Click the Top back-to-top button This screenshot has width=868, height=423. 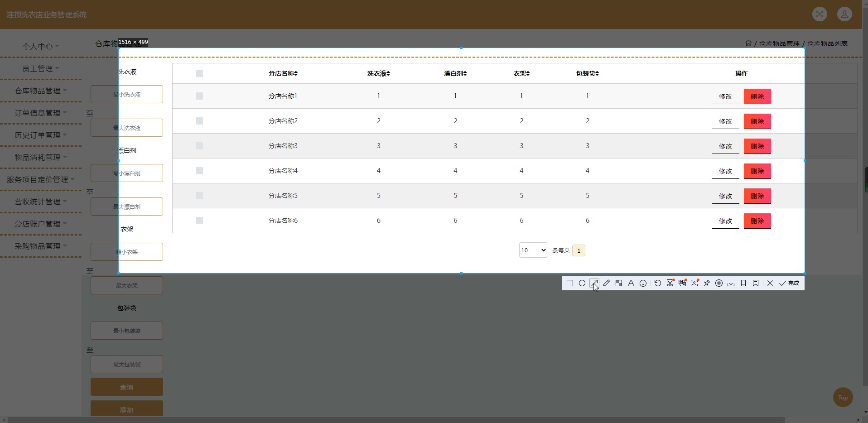tap(843, 398)
